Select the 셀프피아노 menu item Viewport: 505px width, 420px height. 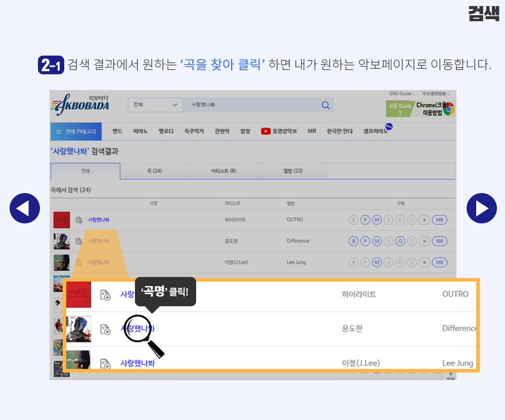[x=376, y=131]
